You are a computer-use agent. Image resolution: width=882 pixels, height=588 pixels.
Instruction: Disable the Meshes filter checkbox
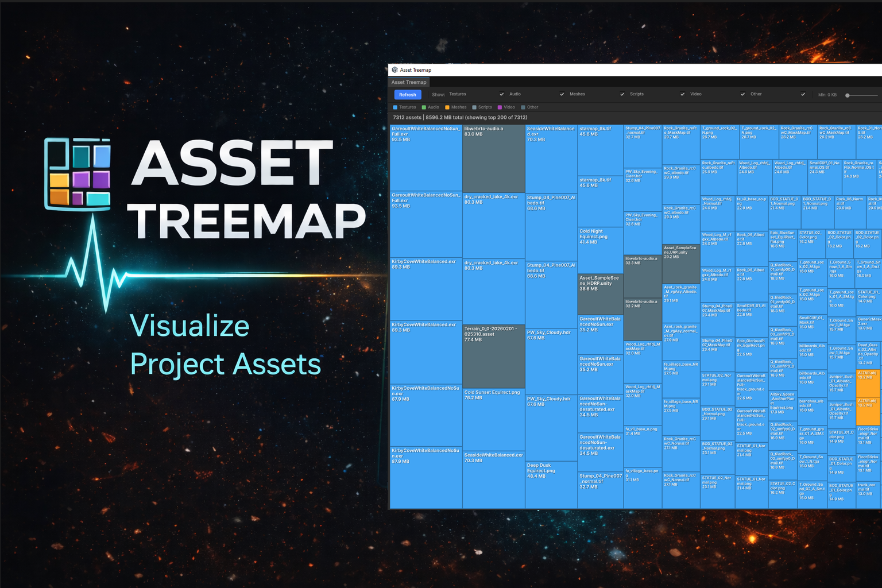[x=622, y=94]
